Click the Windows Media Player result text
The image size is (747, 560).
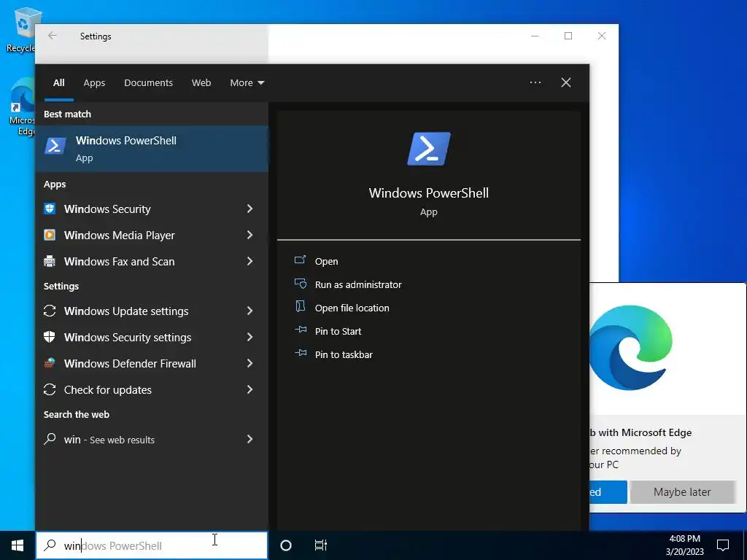[120, 236]
